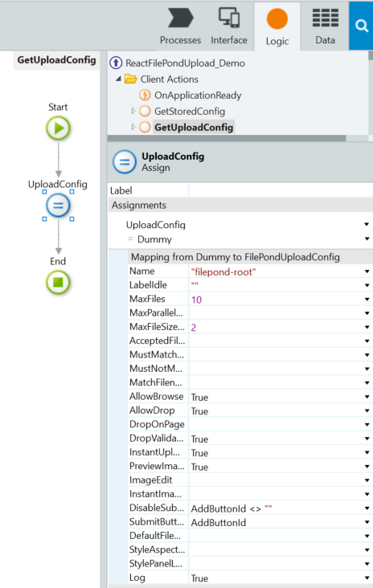Open the MaxFiles dropdown arrow
The width and height of the screenshot is (373, 588).
[x=367, y=300]
